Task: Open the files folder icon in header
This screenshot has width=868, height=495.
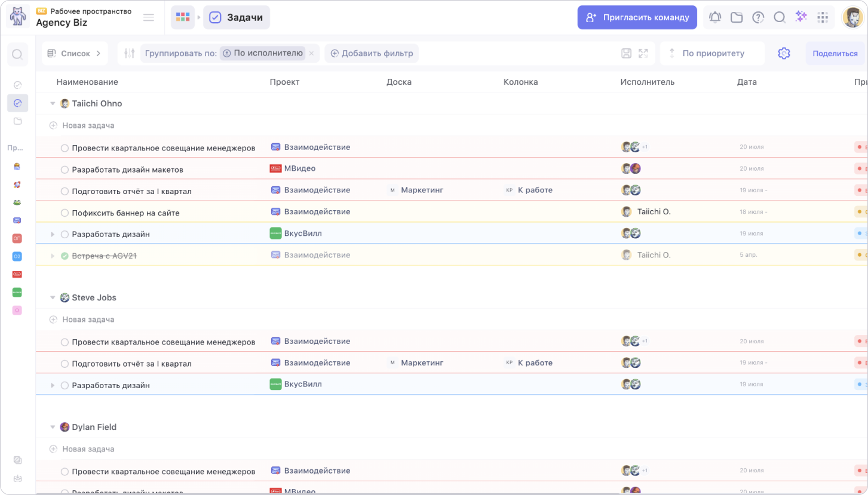Action: 737,17
